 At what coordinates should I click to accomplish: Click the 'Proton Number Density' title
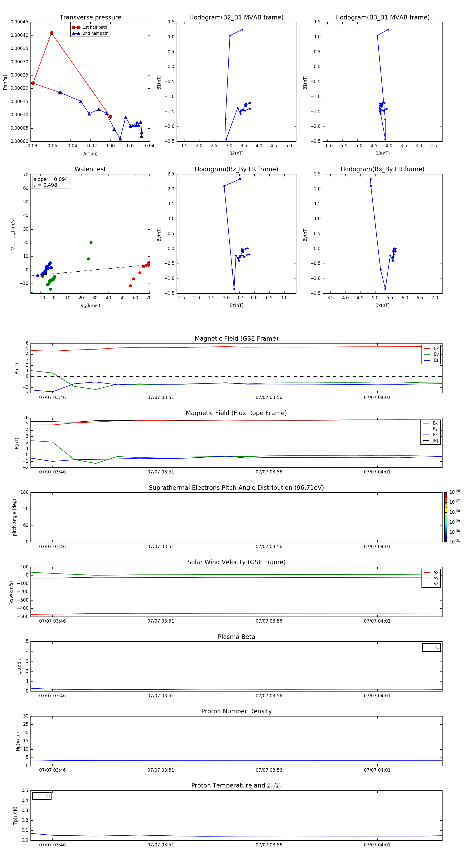(x=236, y=712)
